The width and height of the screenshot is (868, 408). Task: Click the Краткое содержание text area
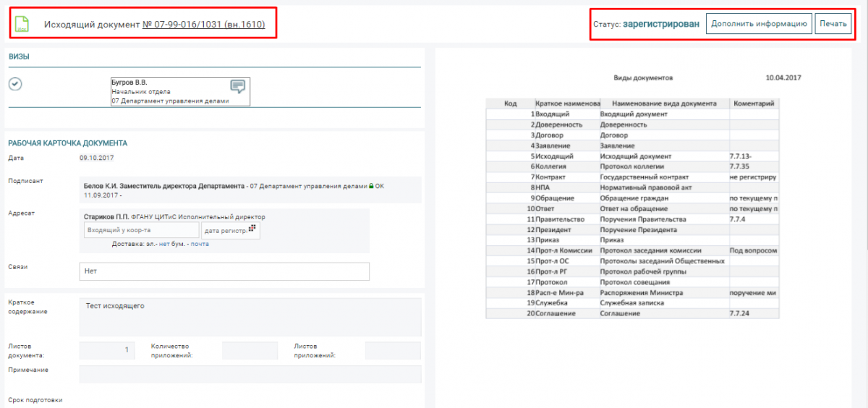point(250,317)
